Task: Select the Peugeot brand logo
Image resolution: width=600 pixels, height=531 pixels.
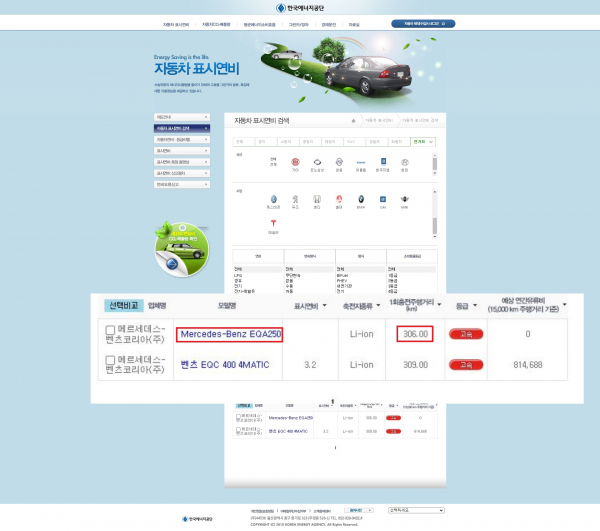Action: (295, 199)
